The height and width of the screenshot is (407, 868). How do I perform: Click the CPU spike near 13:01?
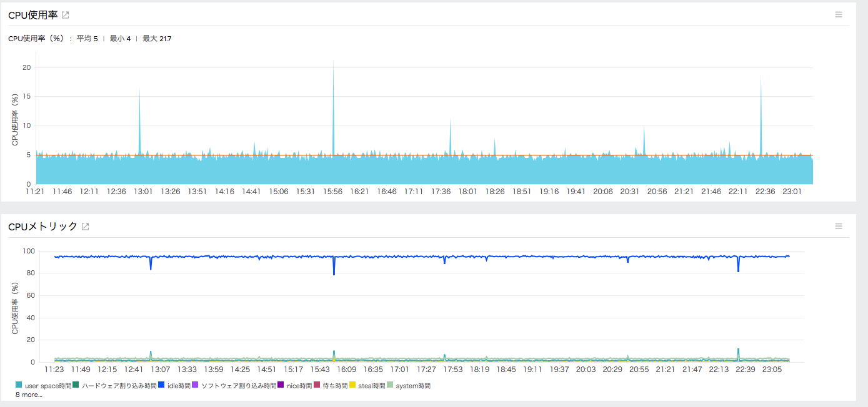pyautogui.click(x=139, y=122)
